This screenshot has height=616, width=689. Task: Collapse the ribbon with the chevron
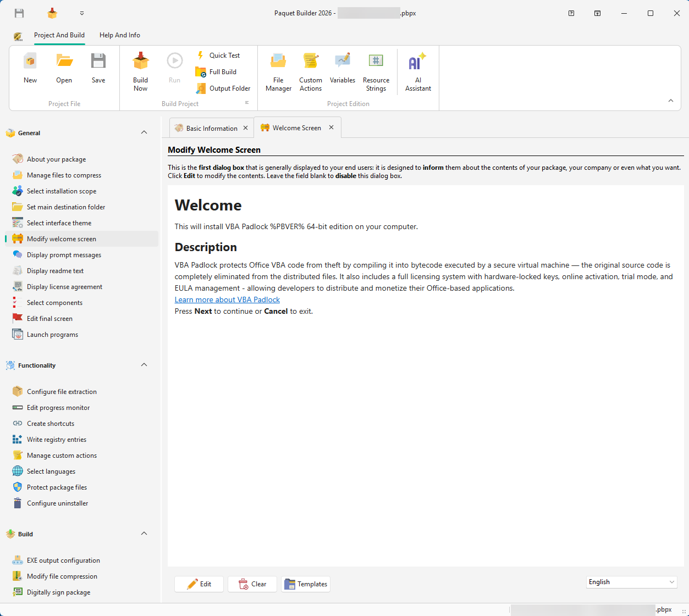click(670, 101)
